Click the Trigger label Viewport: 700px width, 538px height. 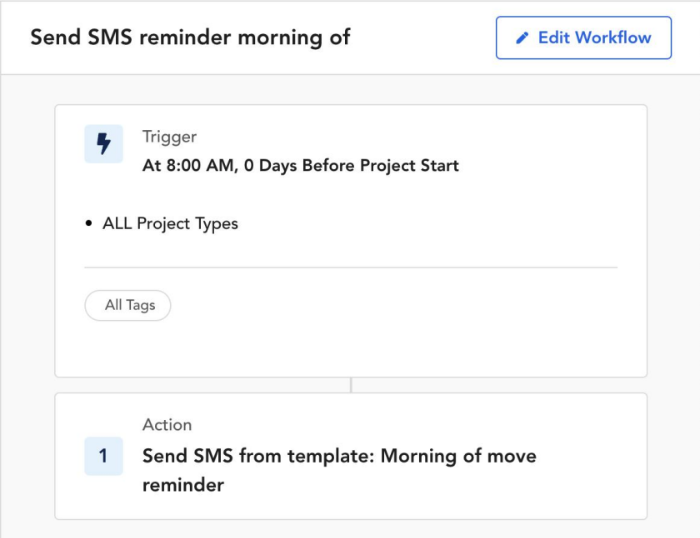pos(169,137)
